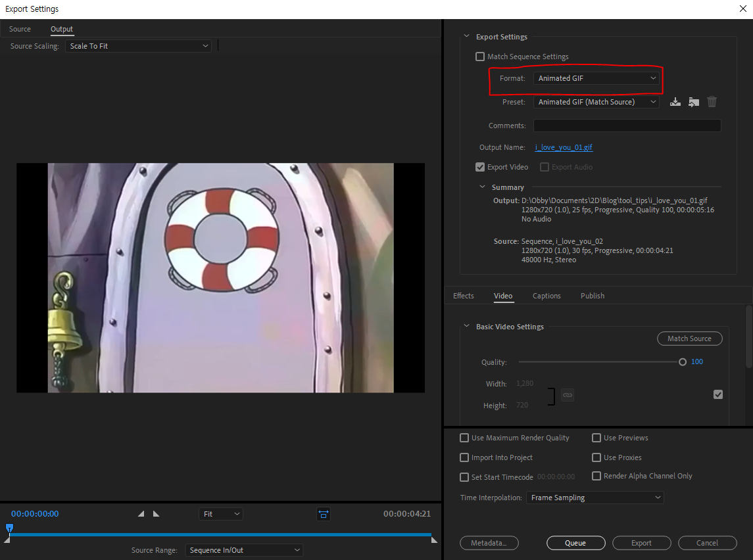Click the Comments input field
Screen dimensions: 753x560
pos(627,126)
